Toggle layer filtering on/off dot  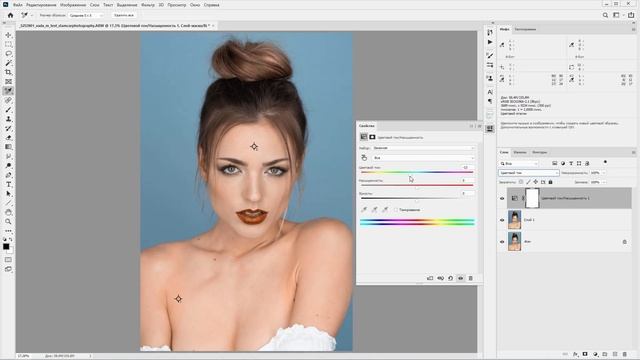605,162
